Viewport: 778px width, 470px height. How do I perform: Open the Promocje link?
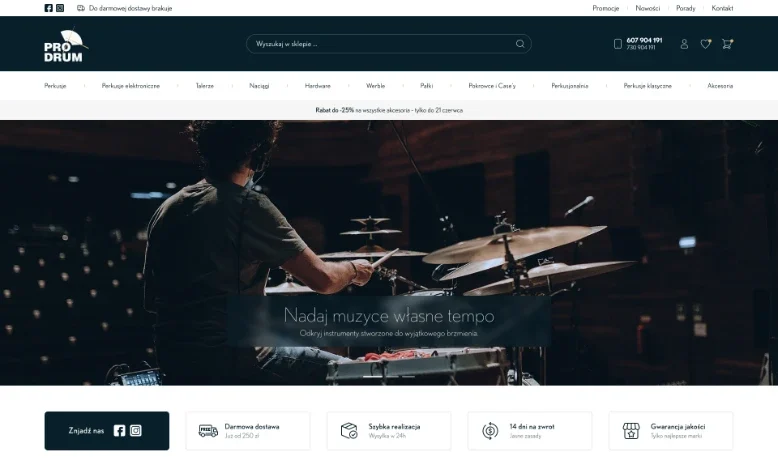click(605, 8)
